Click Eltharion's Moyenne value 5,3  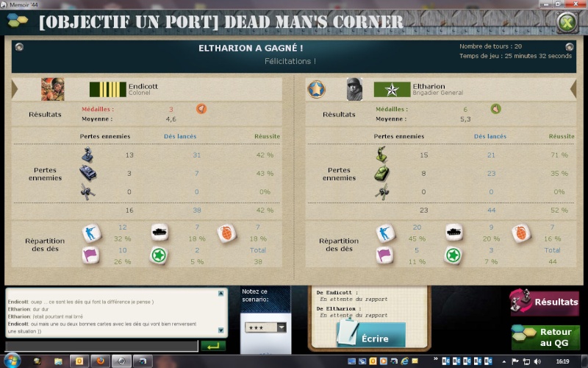(465, 119)
